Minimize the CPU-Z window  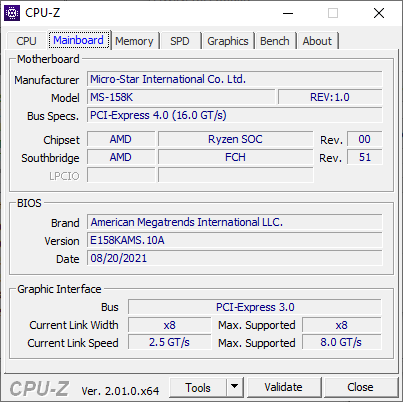(288, 13)
